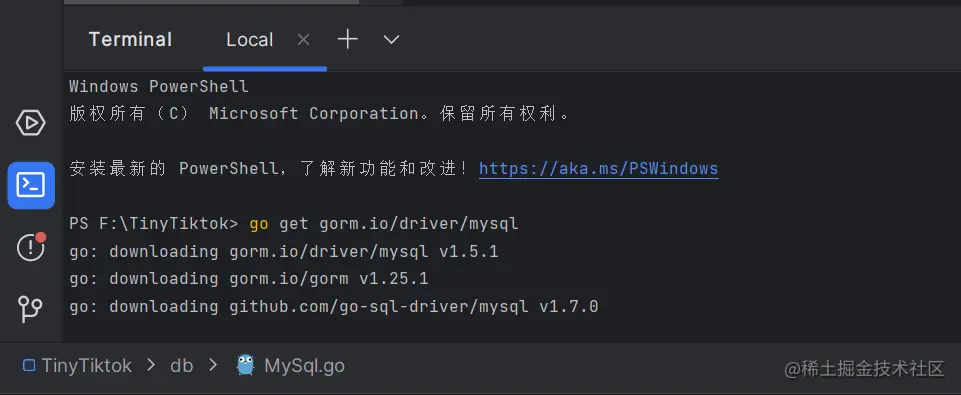Image resolution: width=961 pixels, height=395 pixels.
Task: Open the Problems tool window icon
Action: pos(31,247)
